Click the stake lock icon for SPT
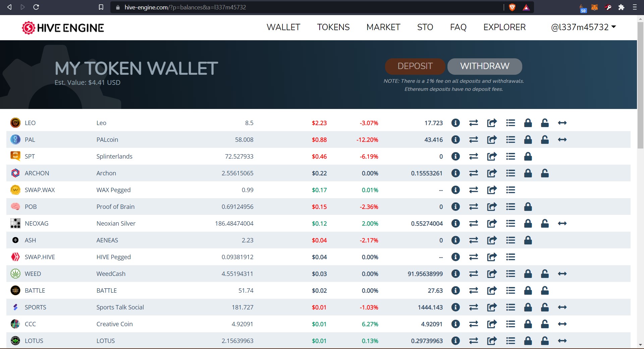Screen dimensions: 644x349 [x=528, y=157]
